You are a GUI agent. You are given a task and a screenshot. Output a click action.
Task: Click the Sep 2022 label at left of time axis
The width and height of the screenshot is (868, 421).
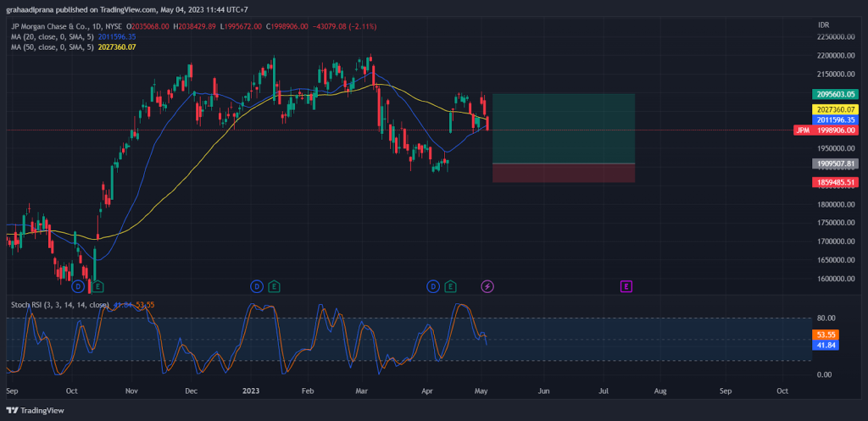coord(12,391)
